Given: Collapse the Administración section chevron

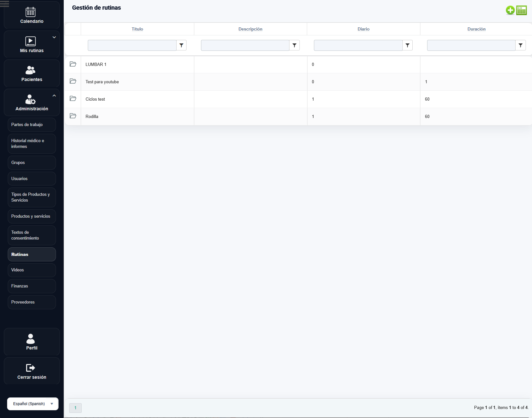Looking at the screenshot, I should pyautogui.click(x=54, y=95).
